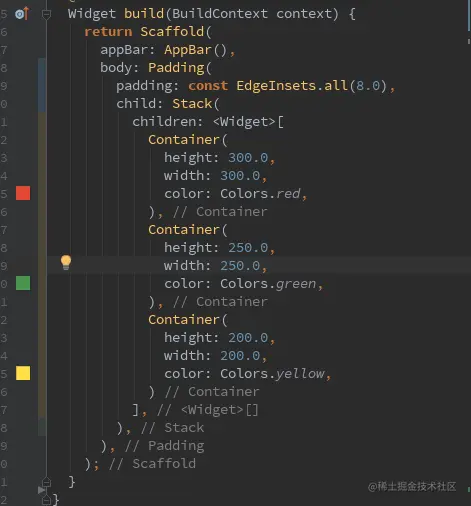Click the 'const' keyword

pyautogui.click(x=208, y=86)
